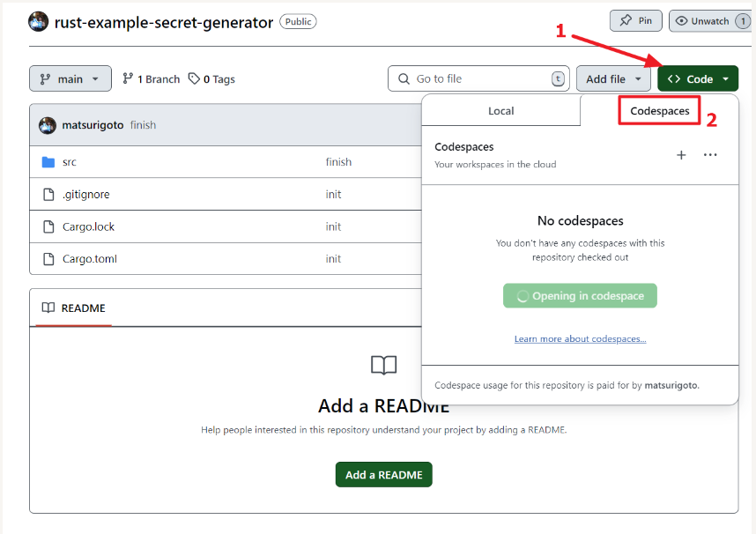The height and width of the screenshot is (534, 756).
Task: Click the green Code dropdown button
Action: point(698,78)
